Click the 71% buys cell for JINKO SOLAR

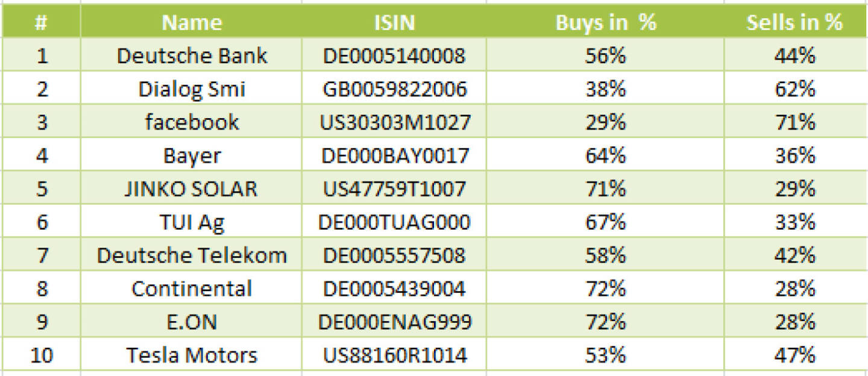coord(605,189)
